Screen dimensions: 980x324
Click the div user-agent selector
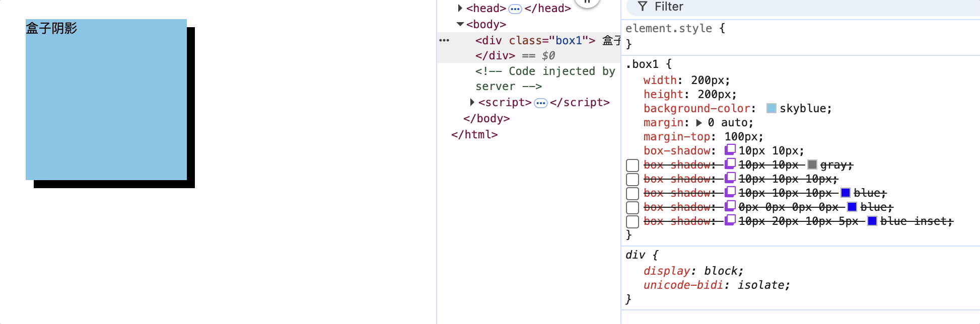[x=635, y=255]
